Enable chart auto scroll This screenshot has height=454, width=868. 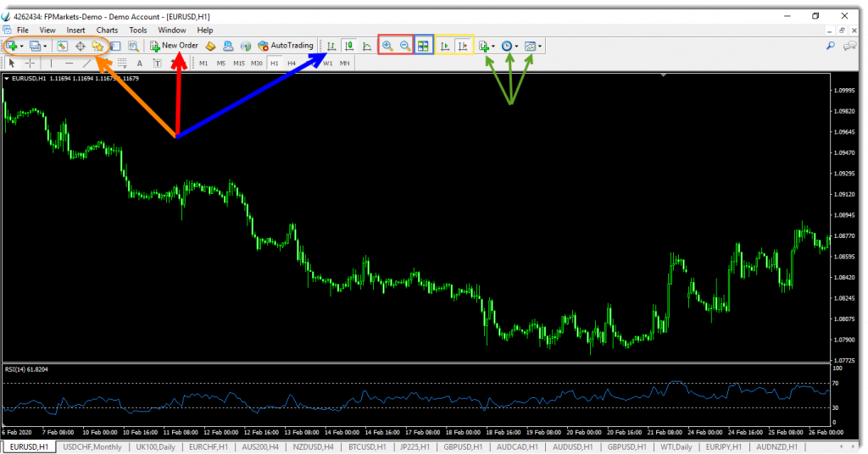pos(445,47)
